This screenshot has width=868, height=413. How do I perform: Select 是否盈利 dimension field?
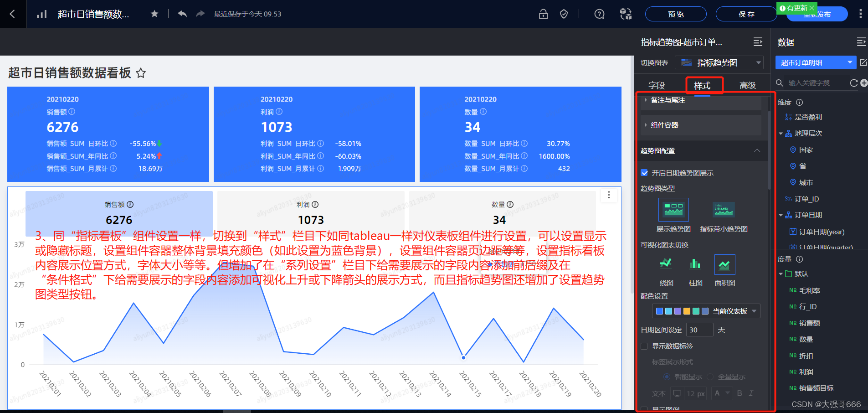coord(808,117)
